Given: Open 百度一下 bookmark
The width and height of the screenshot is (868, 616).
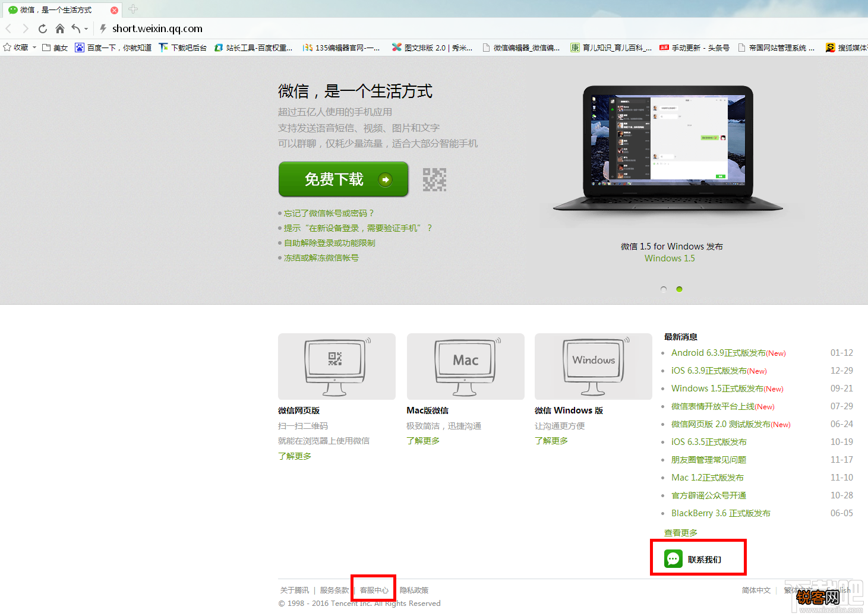Looking at the screenshot, I should point(113,48).
